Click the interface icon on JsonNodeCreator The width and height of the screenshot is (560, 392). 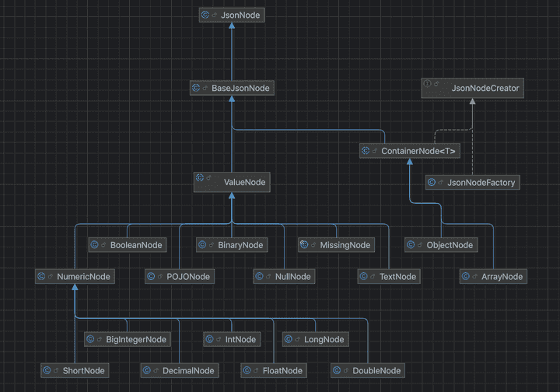pyautogui.click(x=427, y=83)
